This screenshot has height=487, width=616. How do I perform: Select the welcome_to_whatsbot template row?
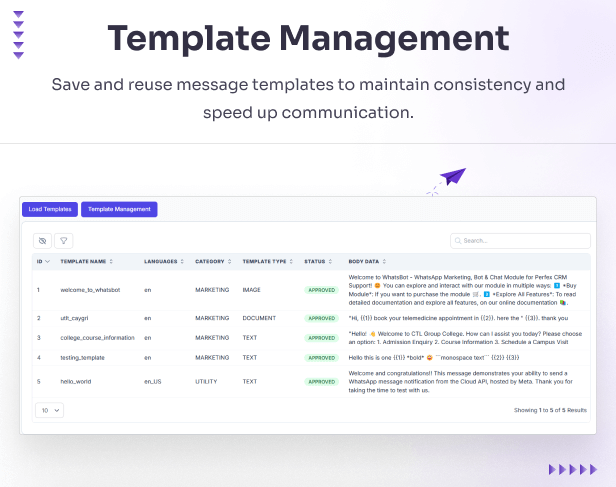pos(90,290)
